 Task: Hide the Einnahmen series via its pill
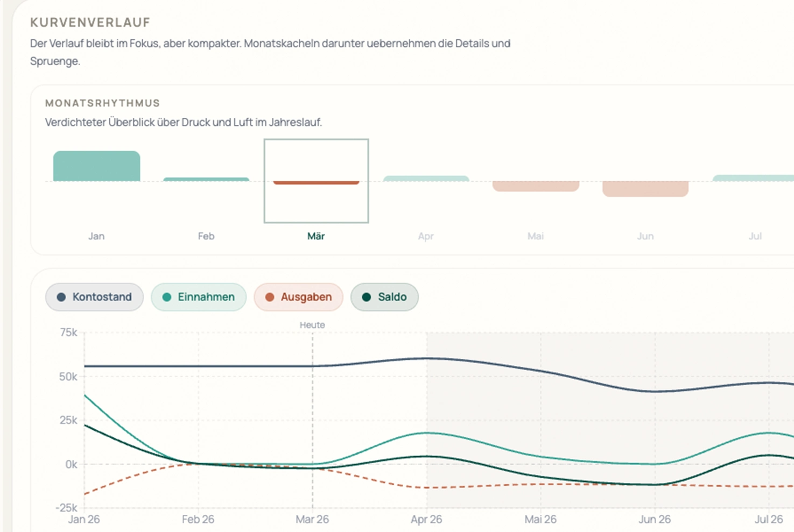coord(199,297)
